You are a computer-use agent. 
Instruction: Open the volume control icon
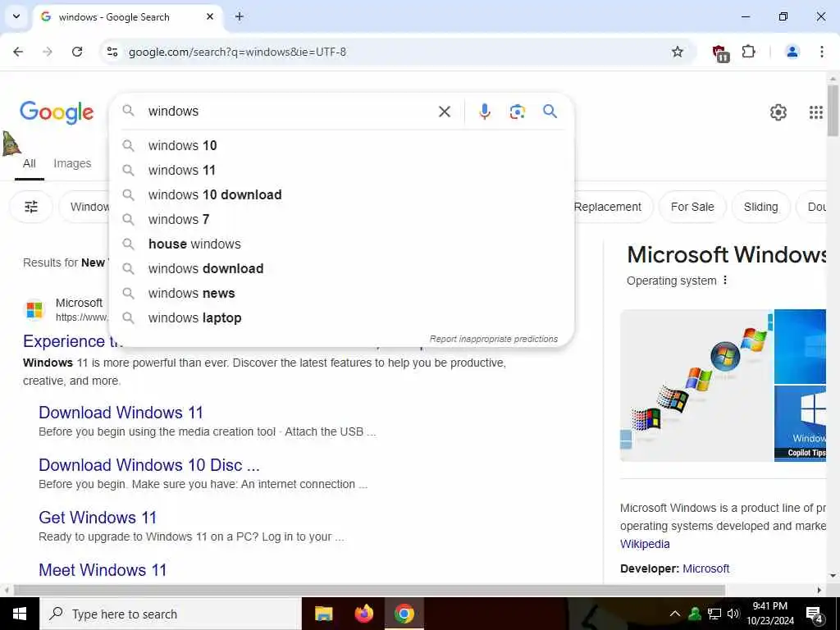pos(733,614)
